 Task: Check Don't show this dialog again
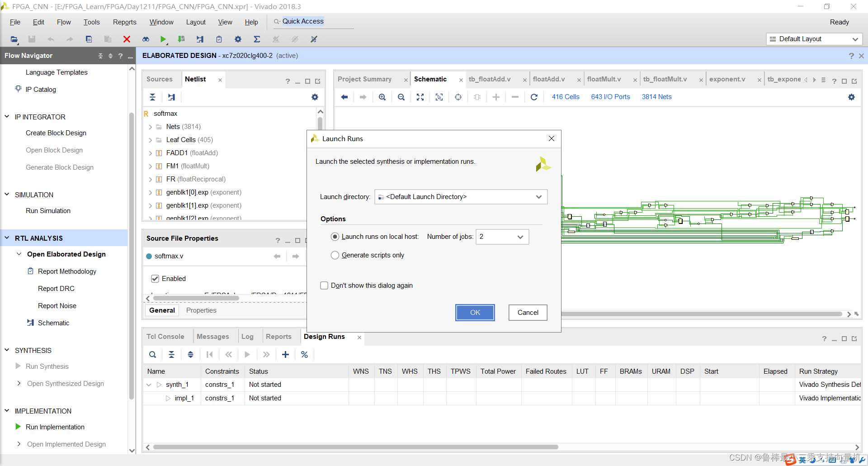(324, 285)
